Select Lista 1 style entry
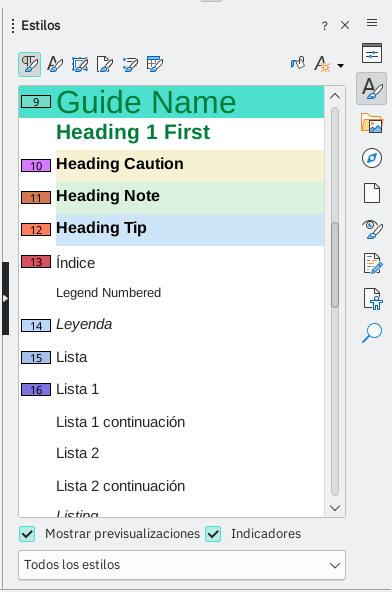 click(x=171, y=389)
